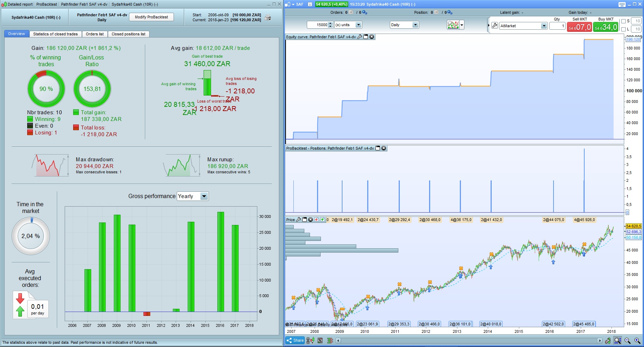Open the Position settings gear icon
The width and height of the screenshot is (644, 347).
coord(450,12)
